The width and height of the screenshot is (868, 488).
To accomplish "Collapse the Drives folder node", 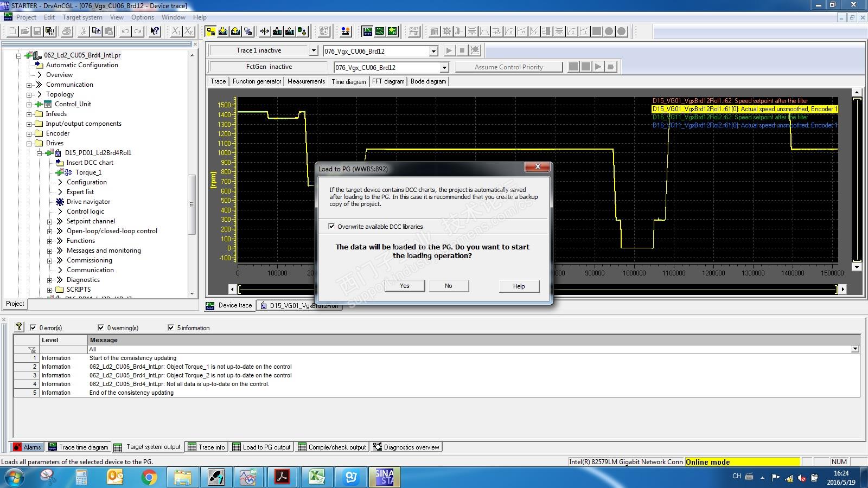I will pyautogui.click(x=29, y=143).
